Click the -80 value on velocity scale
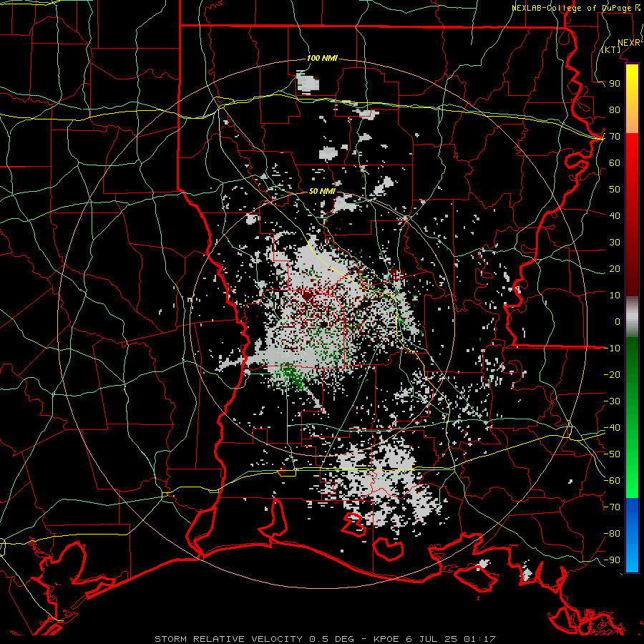The image size is (644, 644). tap(612, 534)
